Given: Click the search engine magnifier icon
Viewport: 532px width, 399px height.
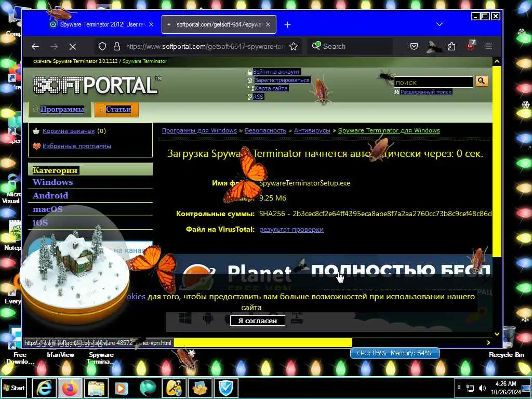Looking at the screenshot, I should [x=316, y=46].
